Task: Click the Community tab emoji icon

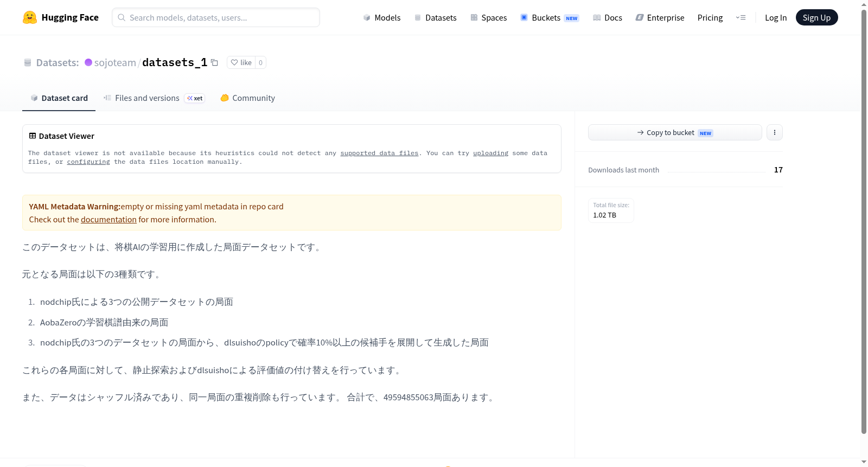Action: tap(225, 98)
